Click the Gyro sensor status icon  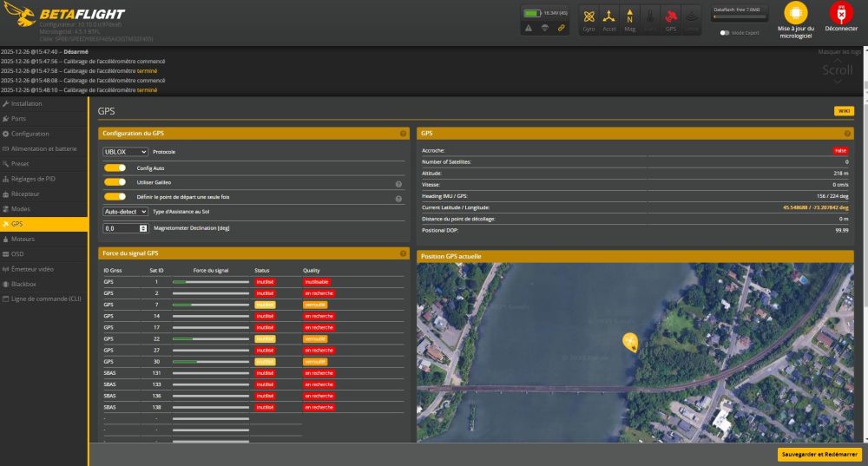click(589, 17)
